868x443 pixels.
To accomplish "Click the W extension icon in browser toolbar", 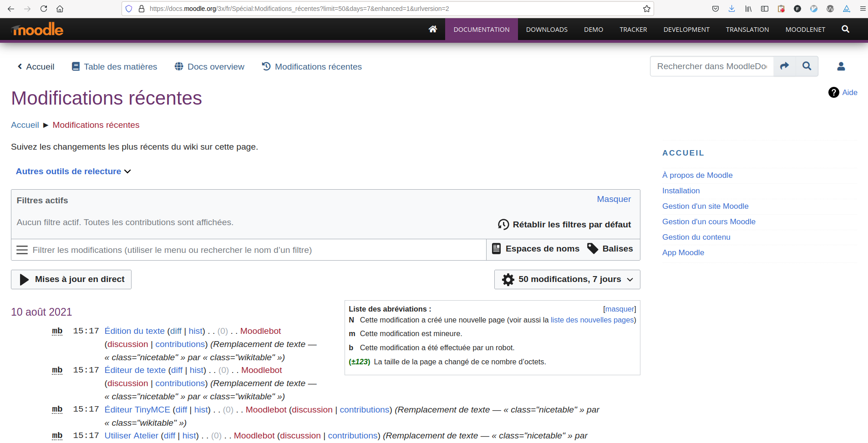I will (830, 9).
